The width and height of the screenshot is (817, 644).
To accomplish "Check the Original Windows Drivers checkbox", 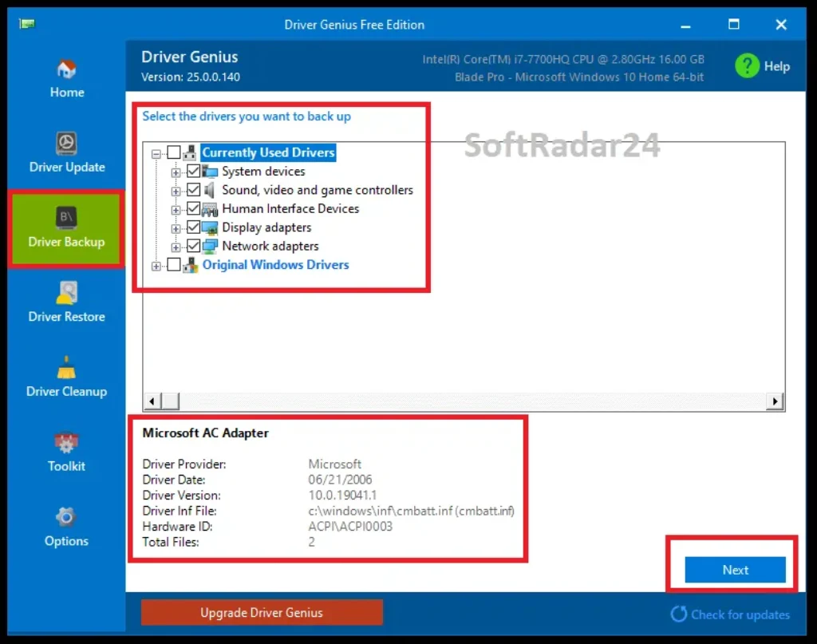I will (174, 265).
